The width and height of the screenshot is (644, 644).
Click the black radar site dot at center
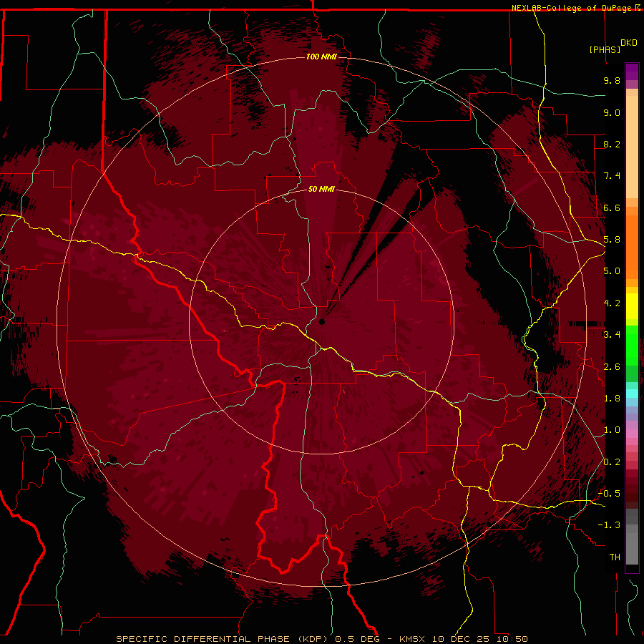click(x=322, y=321)
